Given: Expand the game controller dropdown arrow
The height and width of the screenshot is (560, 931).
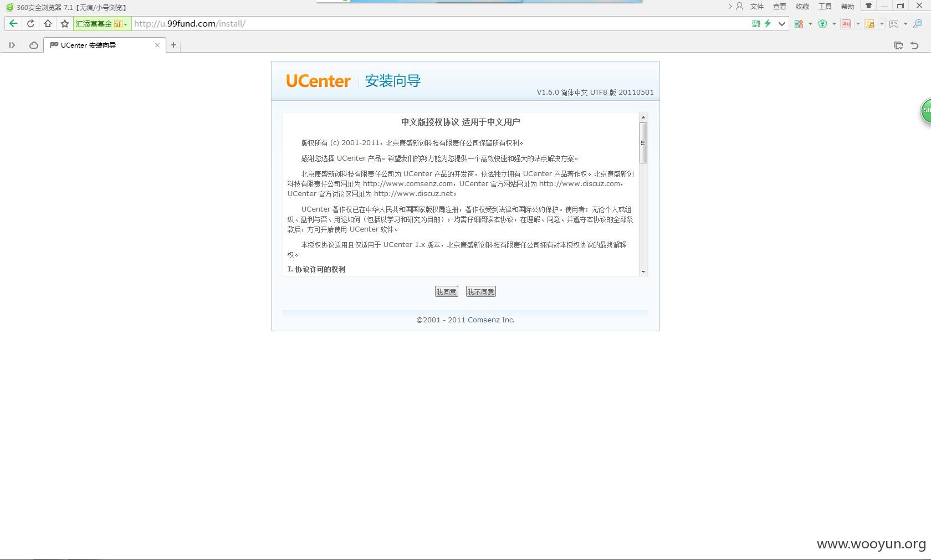Looking at the screenshot, I should 906,24.
